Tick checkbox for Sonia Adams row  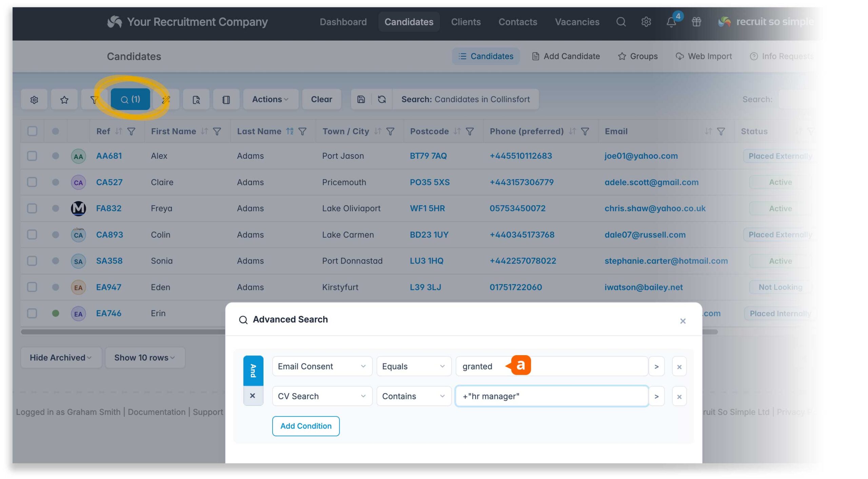[x=32, y=261]
